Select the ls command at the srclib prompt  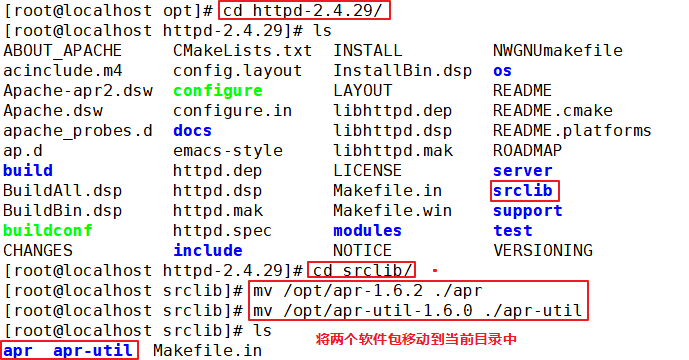[x=262, y=331]
